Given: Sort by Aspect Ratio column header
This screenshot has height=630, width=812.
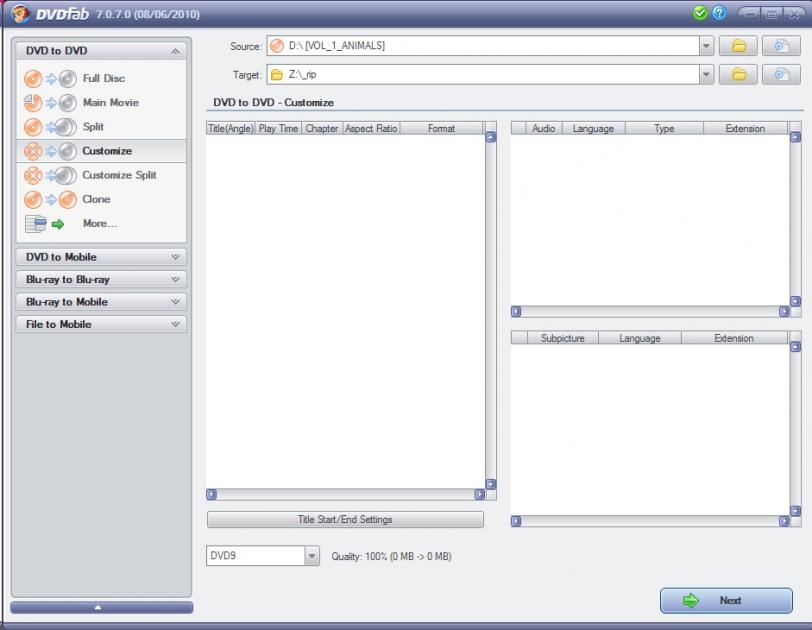Looking at the screenshot, I should (x=371, y=128).
